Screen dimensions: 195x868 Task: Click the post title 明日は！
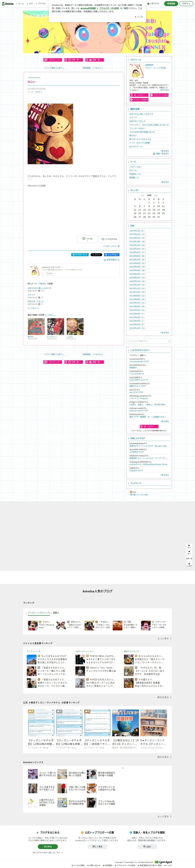click(32, 82)
